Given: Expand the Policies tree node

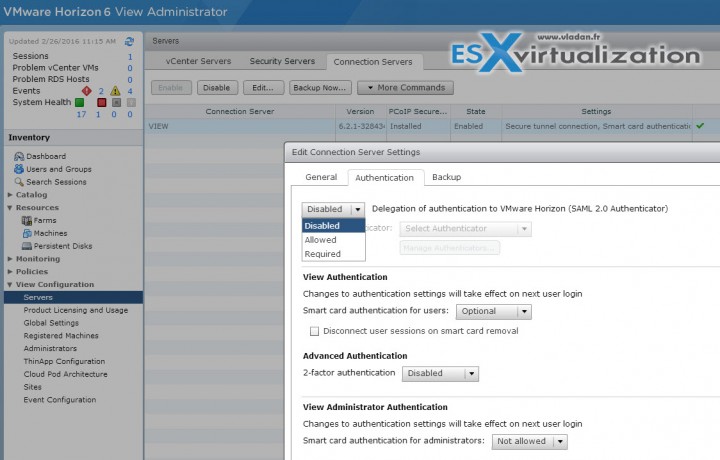Looking at the screenshot, I should point(10,272).
